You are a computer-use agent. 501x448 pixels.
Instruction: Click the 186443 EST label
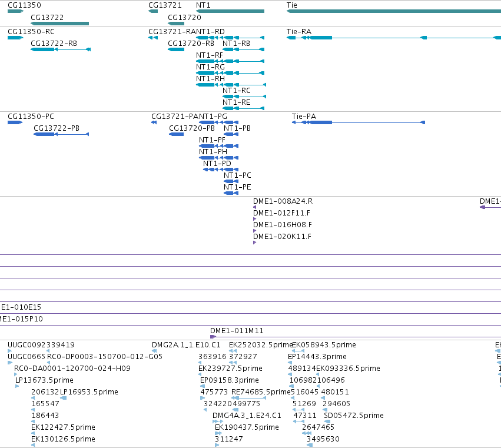pos(45,416)
